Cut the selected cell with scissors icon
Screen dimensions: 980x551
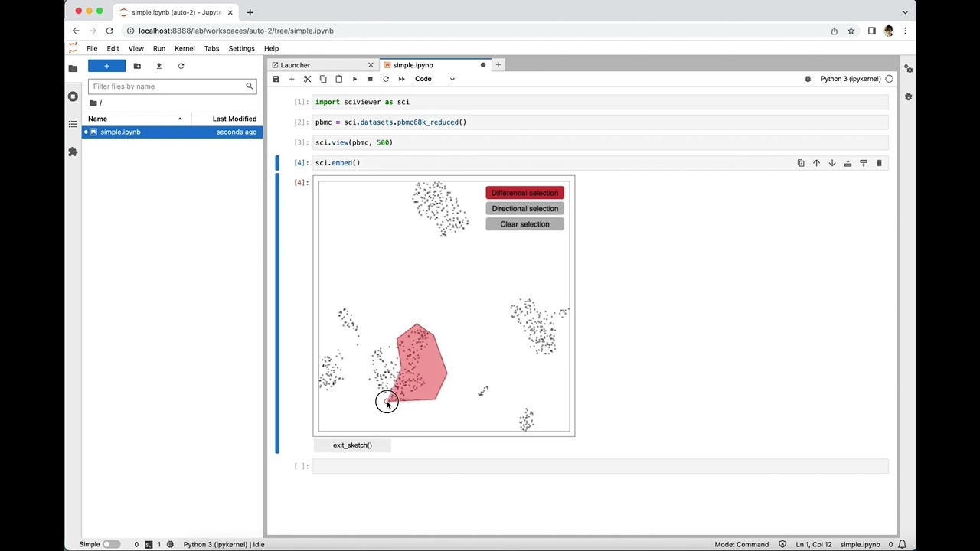pos(307,79)
